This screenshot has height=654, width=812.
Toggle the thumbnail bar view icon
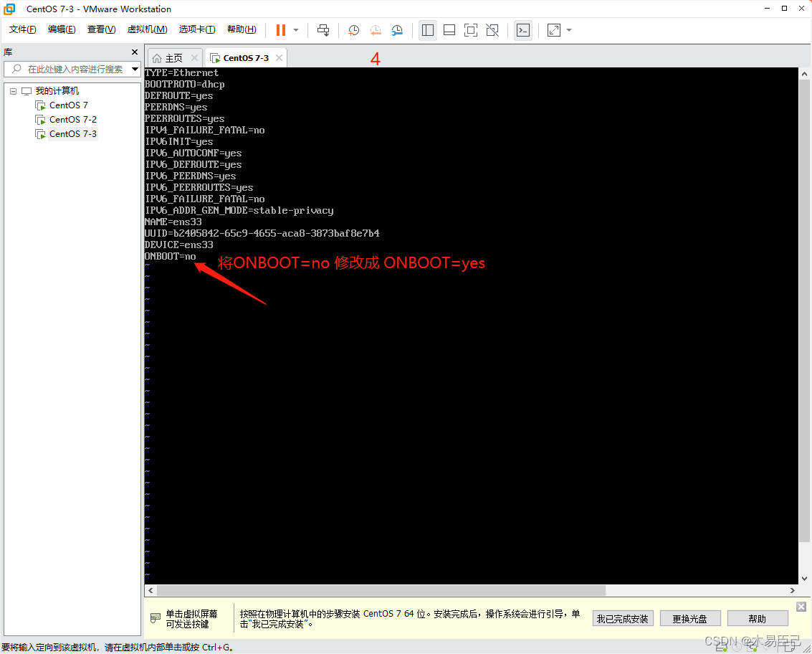click(x=449, y=30)
